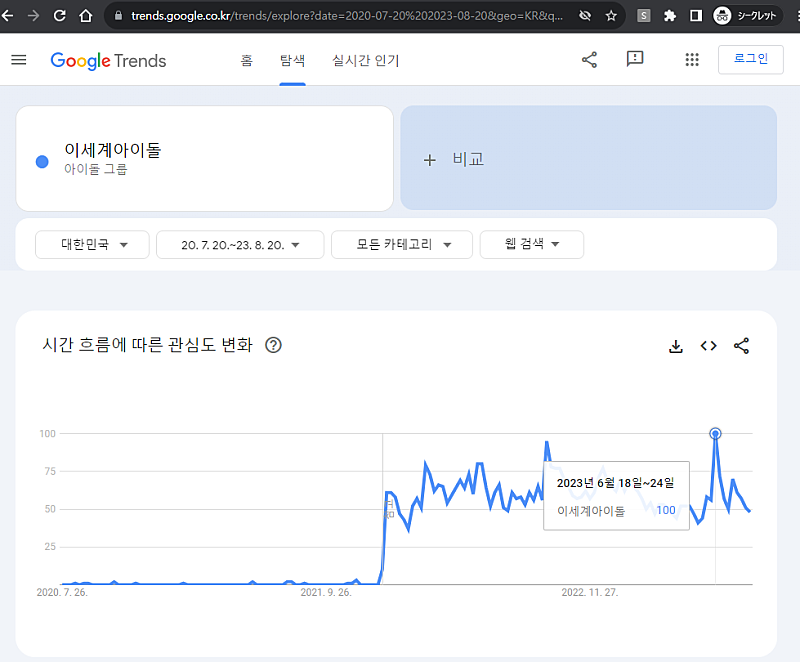Screen dimensions: 800x662
Task: Select the 탐색 tab
Action: (x=292, y=60)
